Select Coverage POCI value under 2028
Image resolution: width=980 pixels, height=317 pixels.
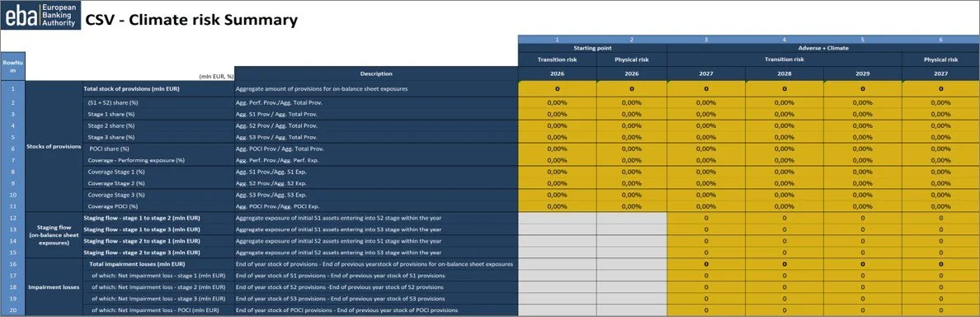(x=784, y=206)
